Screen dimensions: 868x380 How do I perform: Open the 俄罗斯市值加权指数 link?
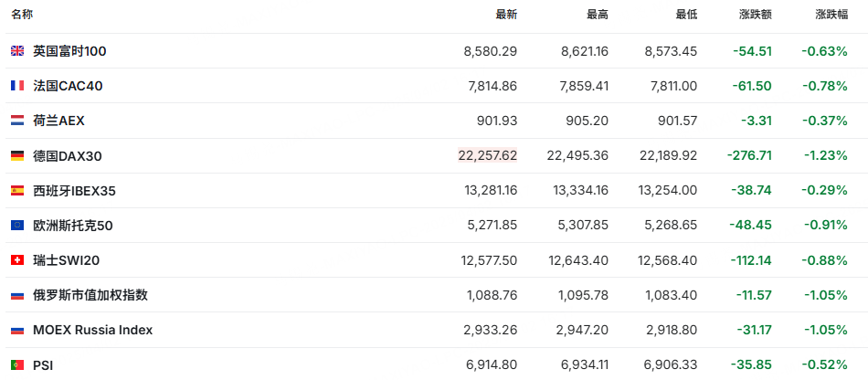[x=90, y=295]
